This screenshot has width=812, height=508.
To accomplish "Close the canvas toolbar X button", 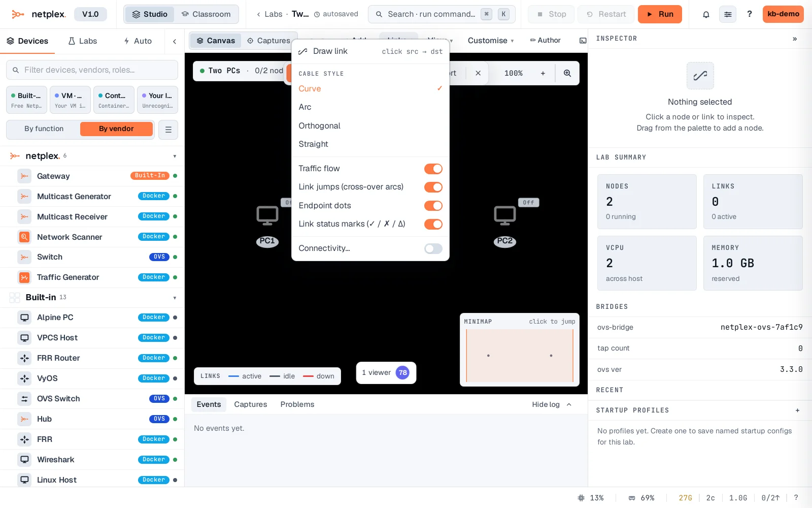I will click(478, 73).
